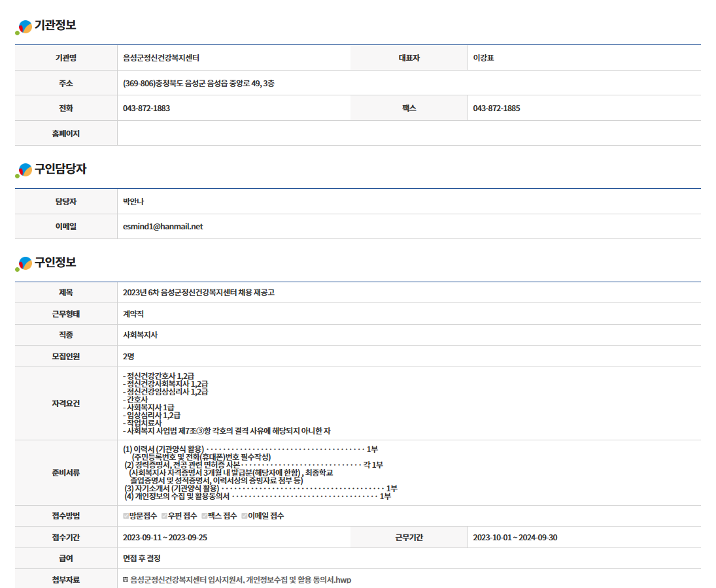
Task: Click the attachment file icon beside 첨부자료
Action: [x=126, y=580]
